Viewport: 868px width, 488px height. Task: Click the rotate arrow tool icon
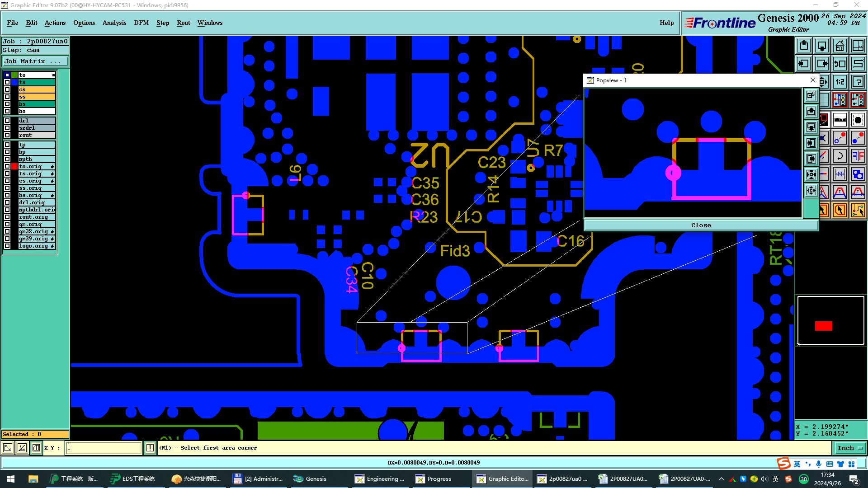point(840,156)
